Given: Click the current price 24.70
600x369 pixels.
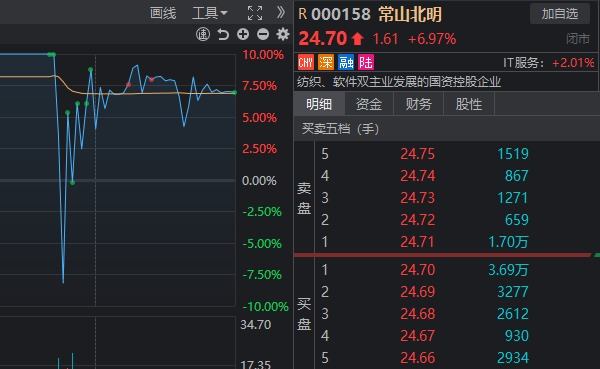Looking at the screenshot, I should click(323, 39).
